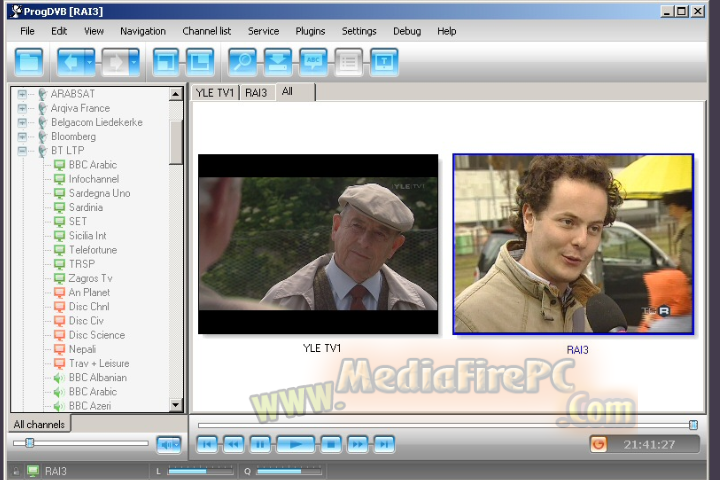Open the Service menu
The height and width of the screenshot is (480, 720).
(264, 31)
